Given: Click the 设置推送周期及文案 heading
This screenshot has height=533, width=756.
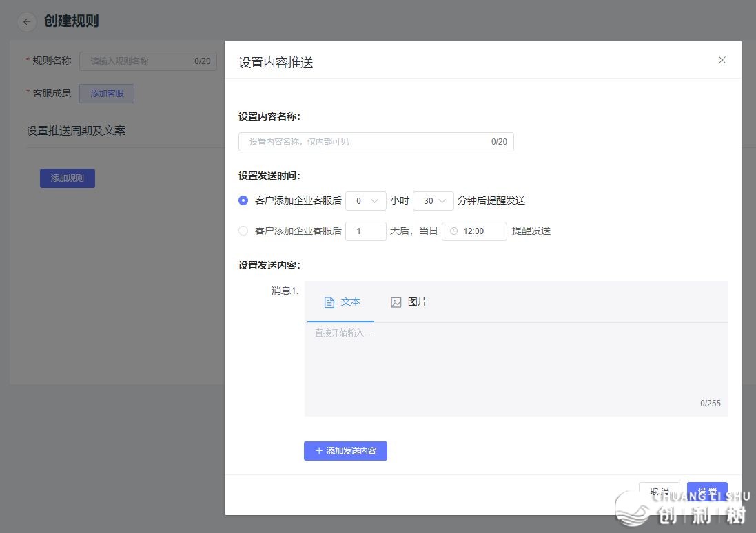Looking at the screenshot, I should click(x=76, y=131).
